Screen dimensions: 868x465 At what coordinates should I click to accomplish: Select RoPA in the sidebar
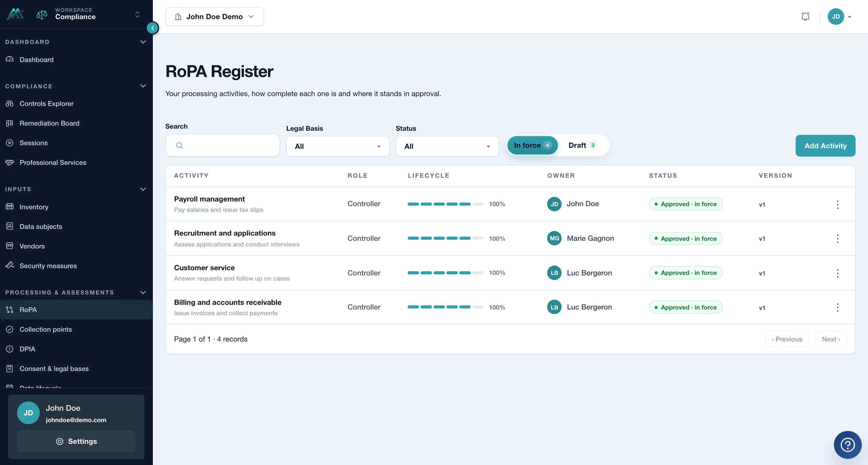pyautogui.click(x=76, y=310)
